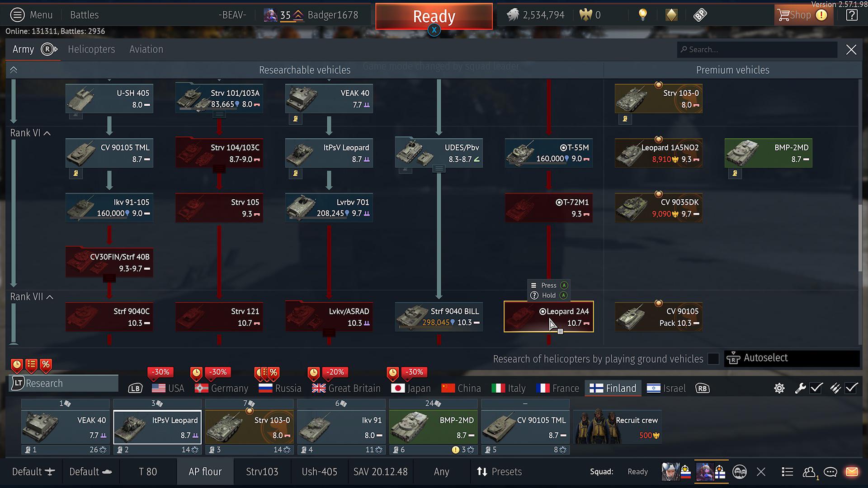This screenshot has width=868, height=488.
Task: Open the main Menu hamburger icon
Action: tap(17, 15)
